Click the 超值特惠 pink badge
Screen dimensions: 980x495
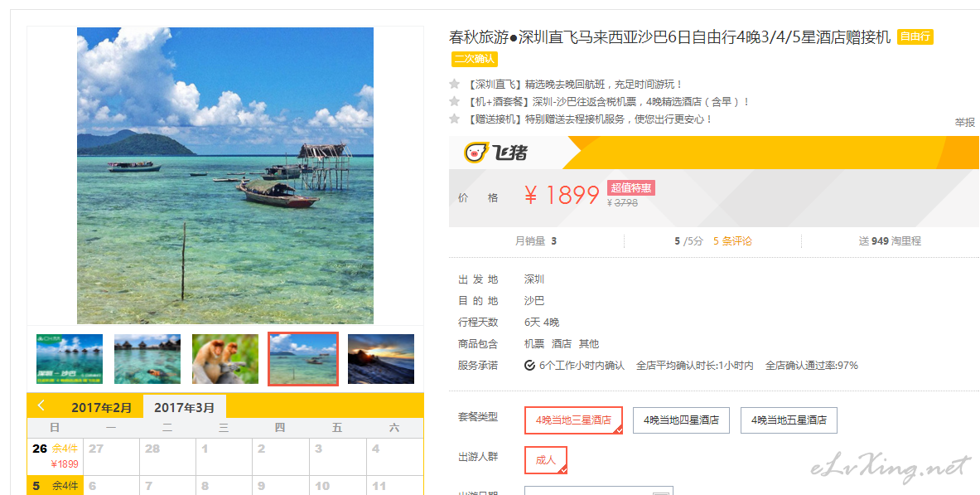[x=631, y=187]
